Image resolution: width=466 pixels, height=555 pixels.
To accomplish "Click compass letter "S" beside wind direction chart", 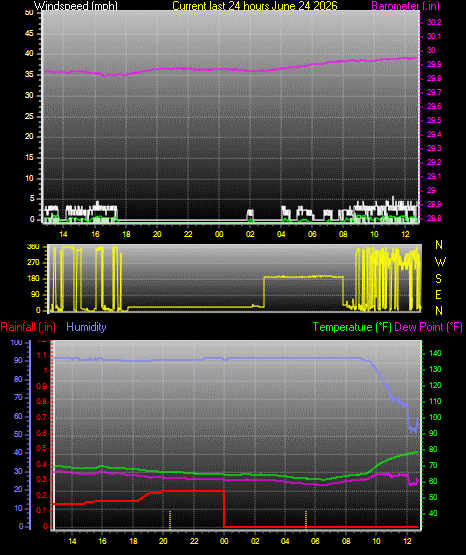I will (438, 279).
